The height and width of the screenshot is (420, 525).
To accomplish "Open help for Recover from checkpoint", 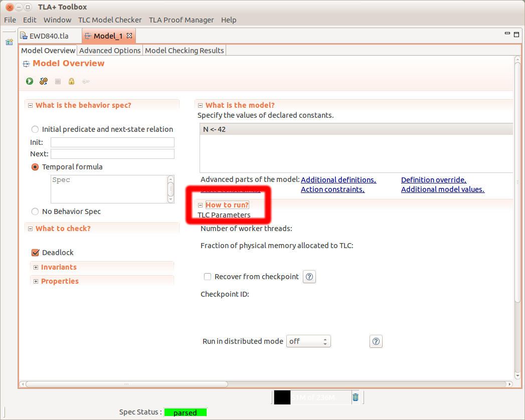I will pyautogui.click(x=309, y=277).
